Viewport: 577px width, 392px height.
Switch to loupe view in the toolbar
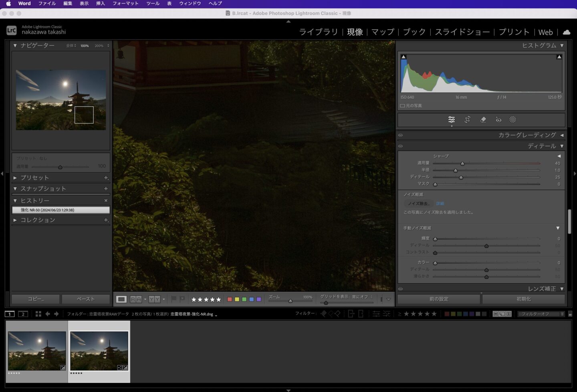pyautogui.click(x=121, y=299)
